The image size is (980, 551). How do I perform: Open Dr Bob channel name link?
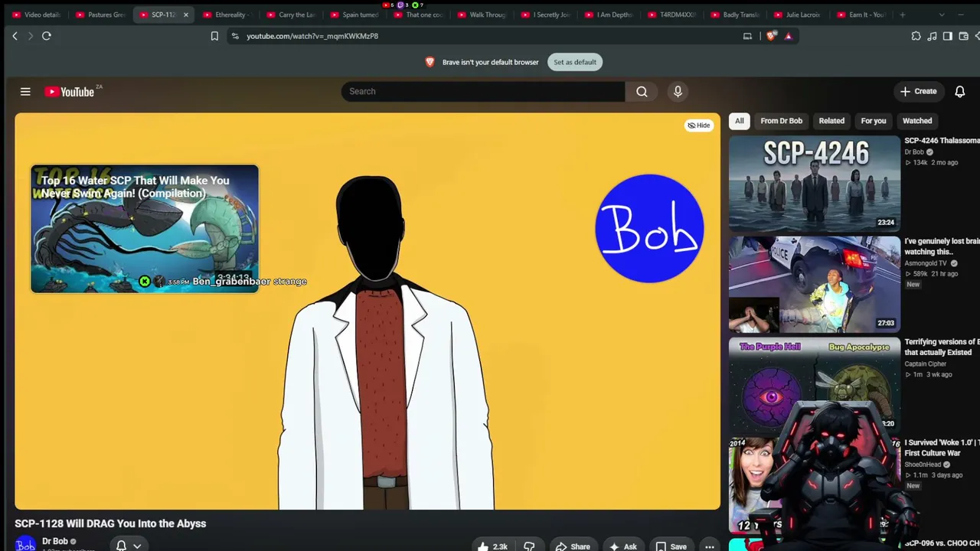[x=55, y=541]
